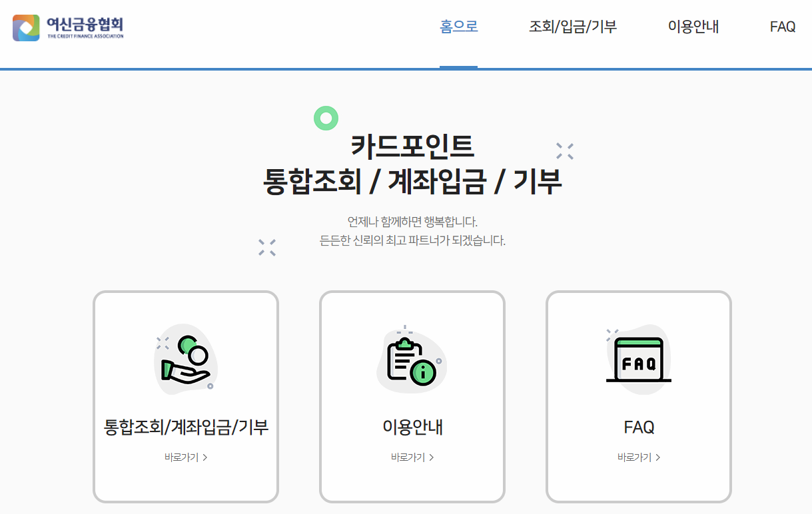Click the 이용안내 card panel

tap(412, 396)
